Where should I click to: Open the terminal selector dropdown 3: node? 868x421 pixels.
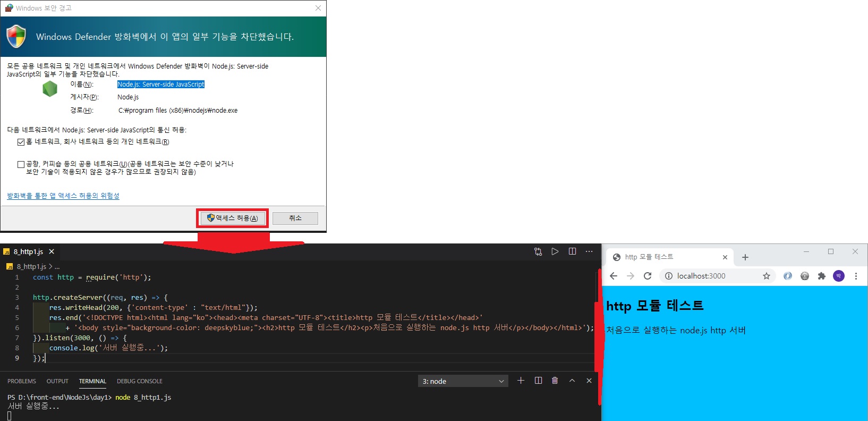pos(463,381)
